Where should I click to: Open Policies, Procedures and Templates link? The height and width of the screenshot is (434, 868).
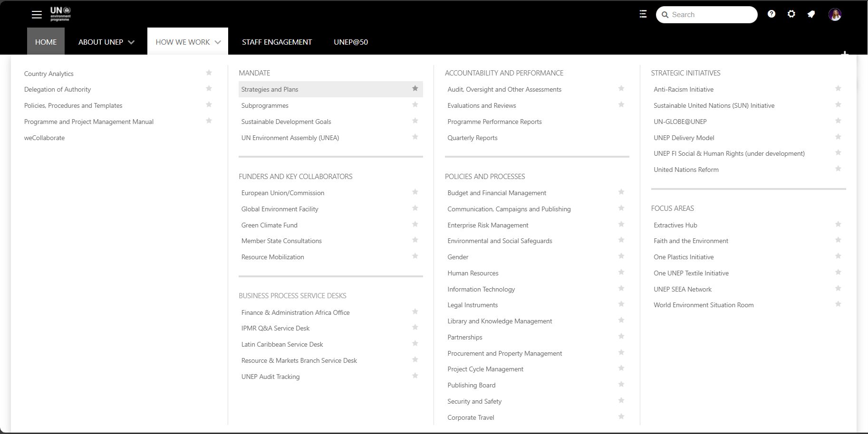click(x=73, y=105)
